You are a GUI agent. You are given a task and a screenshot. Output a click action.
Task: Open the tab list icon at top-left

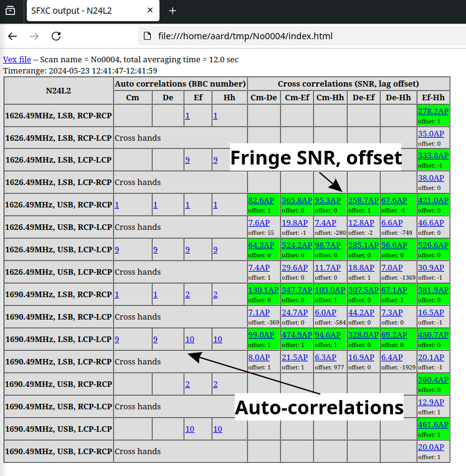coord(10,11)
